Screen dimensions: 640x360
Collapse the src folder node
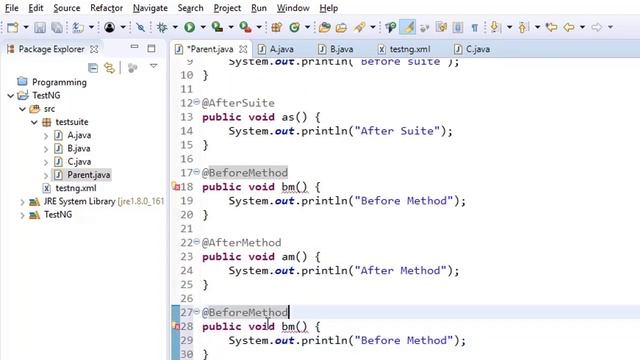click(22, 109)
